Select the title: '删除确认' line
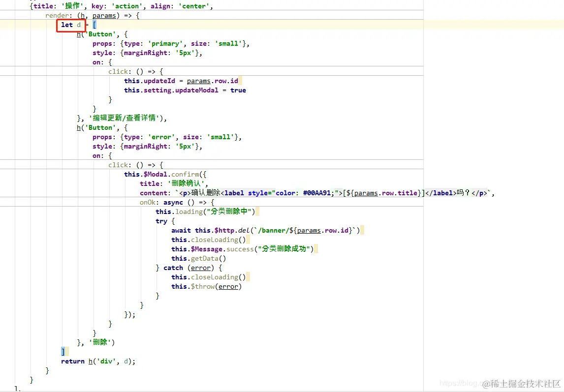 coord(174,184)
